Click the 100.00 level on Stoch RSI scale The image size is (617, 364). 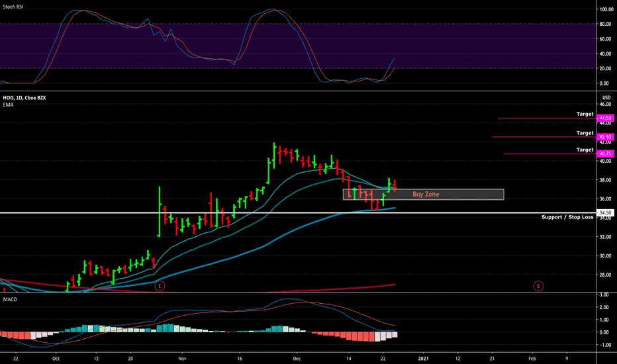[606, 9]
